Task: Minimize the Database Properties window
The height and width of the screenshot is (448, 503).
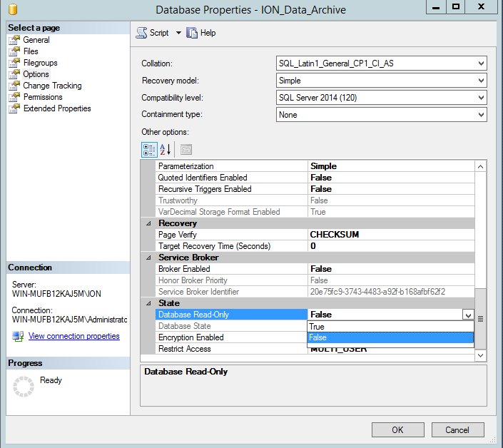Action: pyautogui.click(x=436, y=7)
